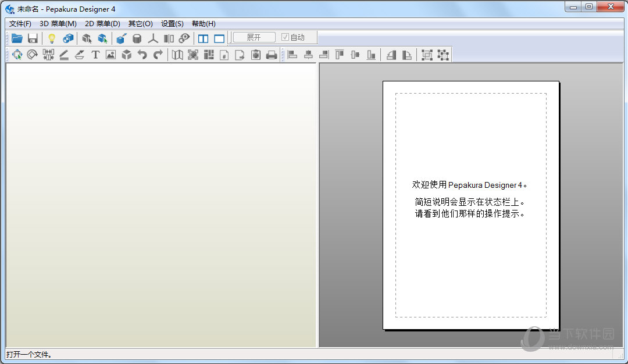Click the block layout icon
Screen dimensions: 628x364
coord(209,55)
